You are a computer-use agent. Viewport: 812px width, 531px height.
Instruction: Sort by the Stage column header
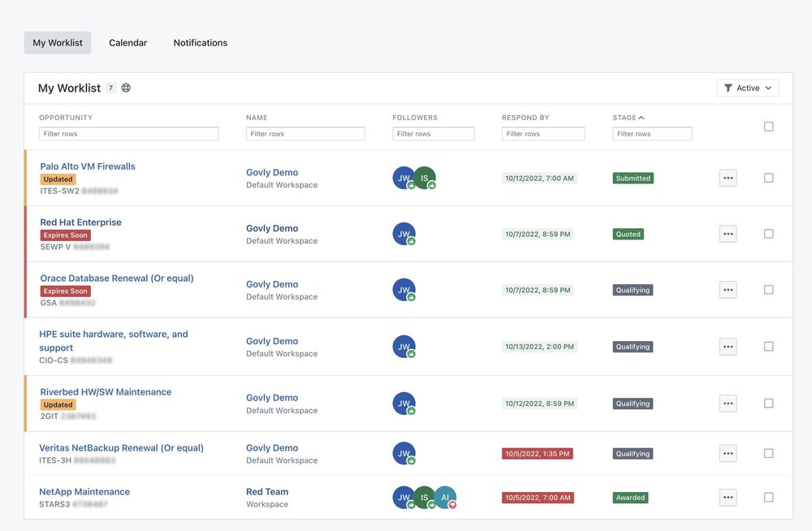pos(628,118)
